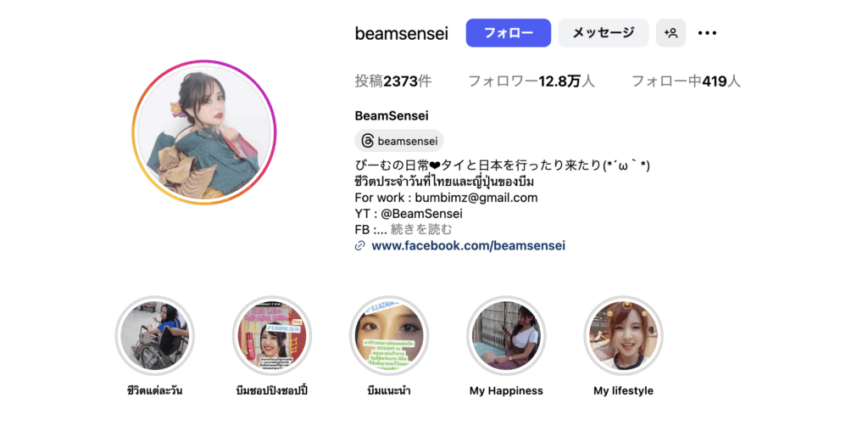Select the My lifestyle highlight label
Screen dimensions: 868x426
click(x=623, y=391)
